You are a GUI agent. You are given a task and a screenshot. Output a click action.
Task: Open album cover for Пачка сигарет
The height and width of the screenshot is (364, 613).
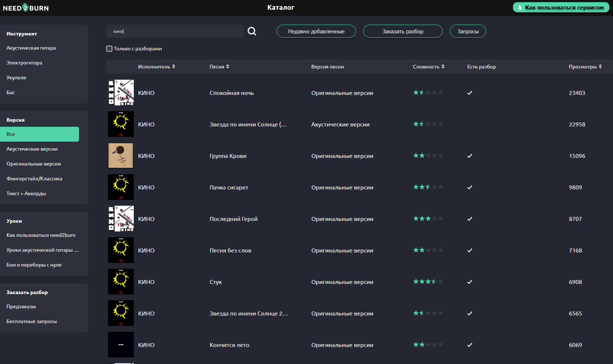[121, 187]
